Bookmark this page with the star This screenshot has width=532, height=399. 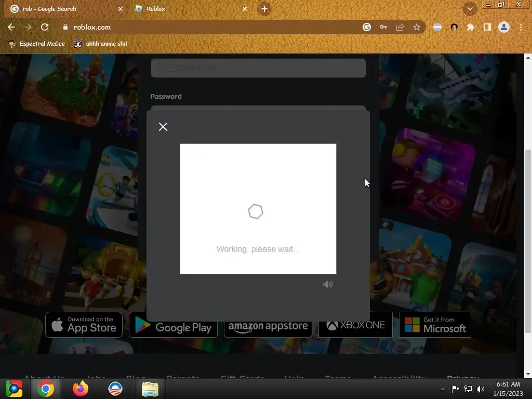pyautogui.click(x=417, y=27)
